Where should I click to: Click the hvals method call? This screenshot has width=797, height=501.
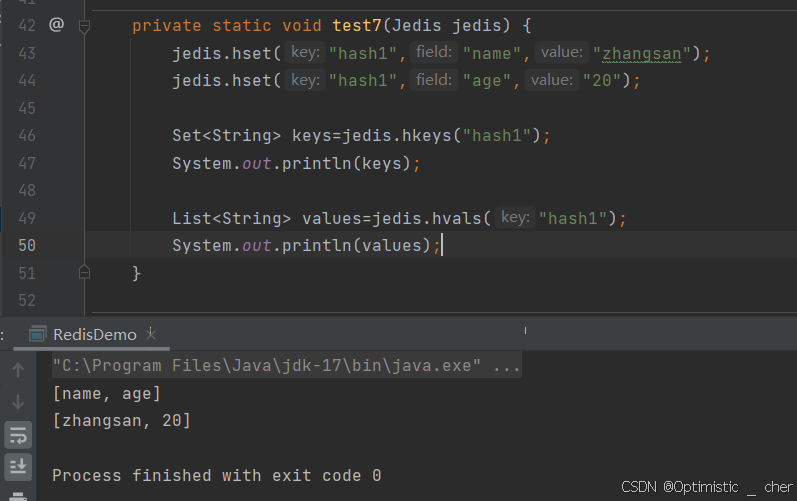[x=456, y=218]
